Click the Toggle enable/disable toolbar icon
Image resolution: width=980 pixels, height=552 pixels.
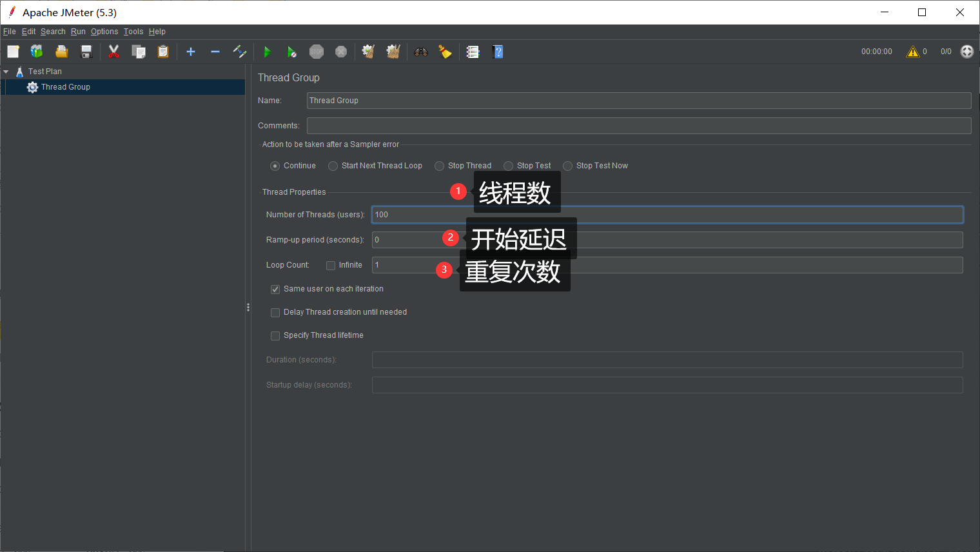tap(240, 52)
